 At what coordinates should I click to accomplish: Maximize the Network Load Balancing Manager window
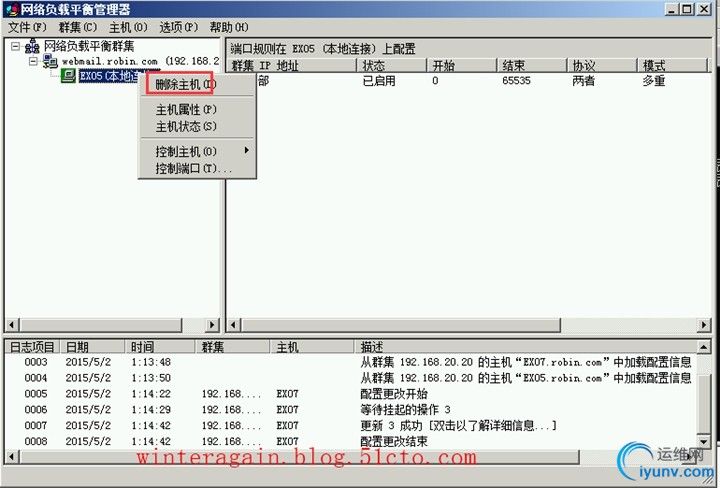687,9
